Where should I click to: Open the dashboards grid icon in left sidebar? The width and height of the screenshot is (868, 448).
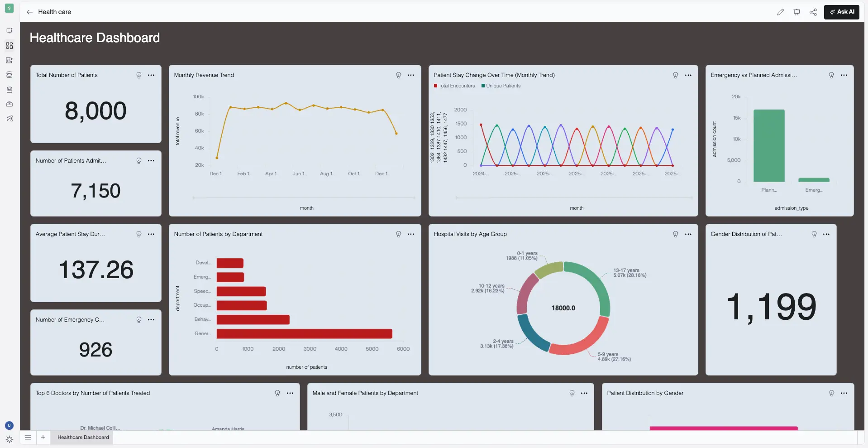(x=10, y=46)
